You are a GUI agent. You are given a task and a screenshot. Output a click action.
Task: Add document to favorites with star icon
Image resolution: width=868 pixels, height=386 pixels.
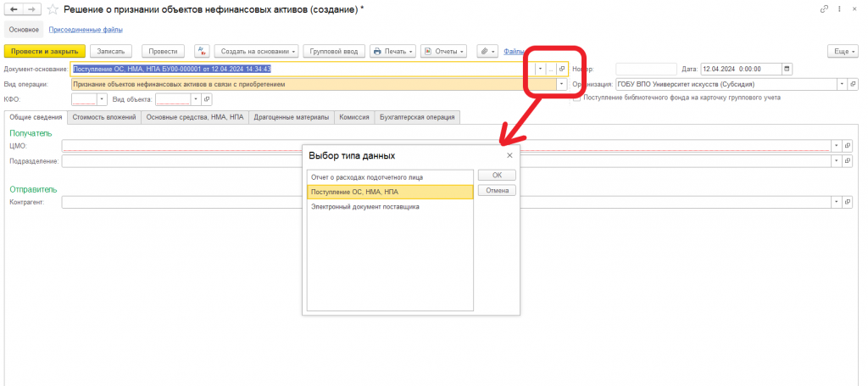pos(53,9)
